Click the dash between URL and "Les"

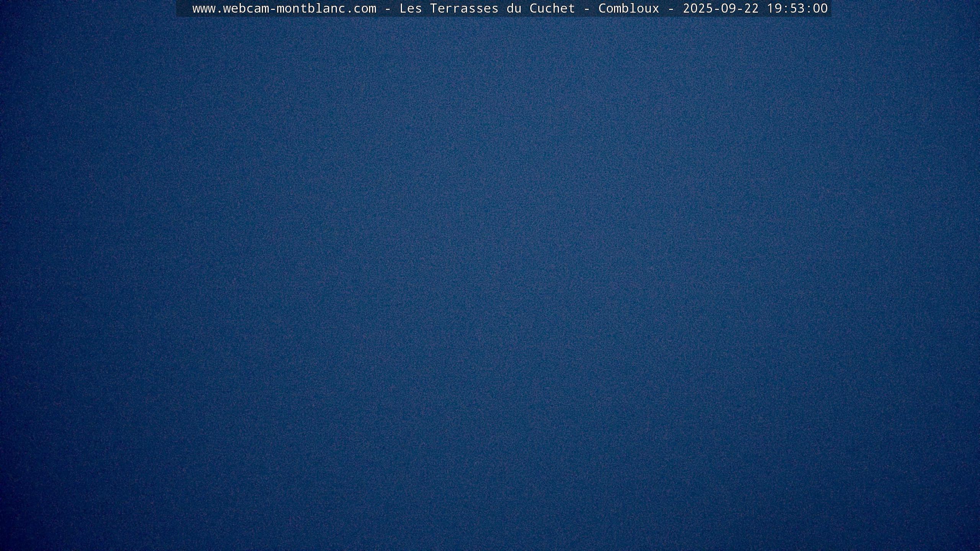pos(388,8)
